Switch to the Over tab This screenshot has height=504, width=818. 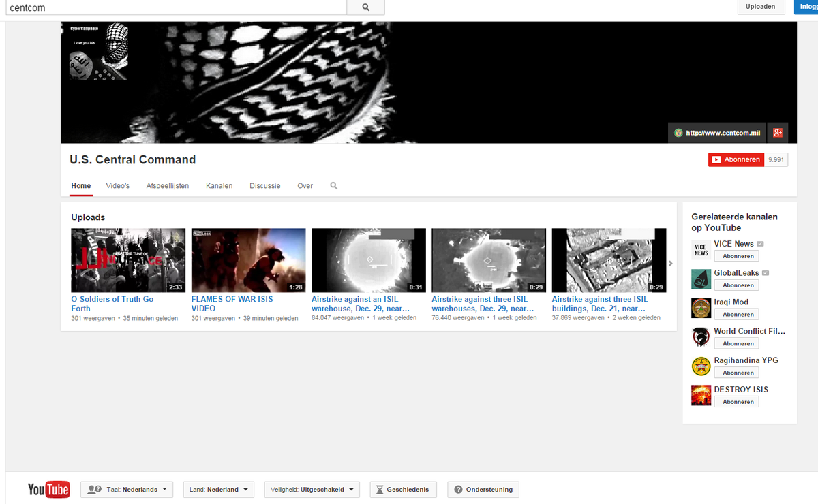coord(305,186)
